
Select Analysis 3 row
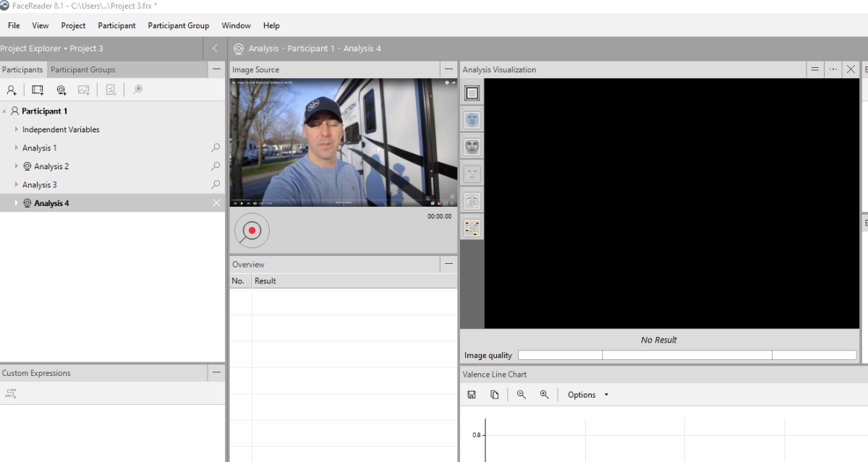point(113,184)
